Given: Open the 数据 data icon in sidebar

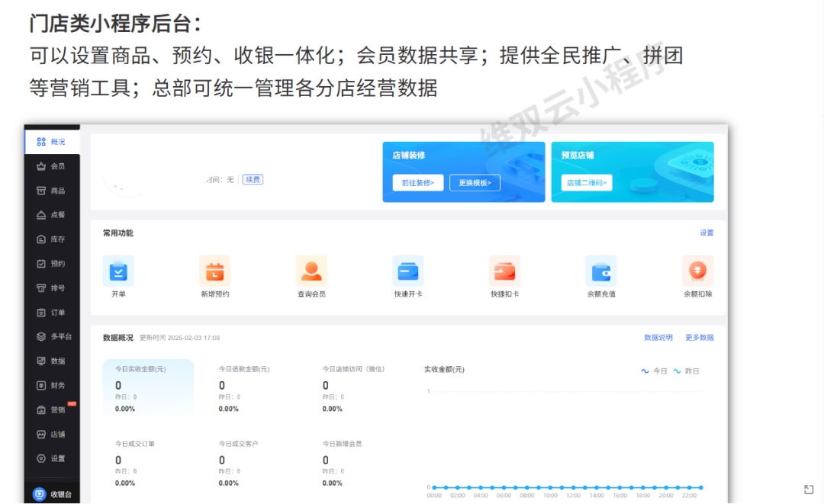Looking at the screenshot, I should click(x=41, y=361).
